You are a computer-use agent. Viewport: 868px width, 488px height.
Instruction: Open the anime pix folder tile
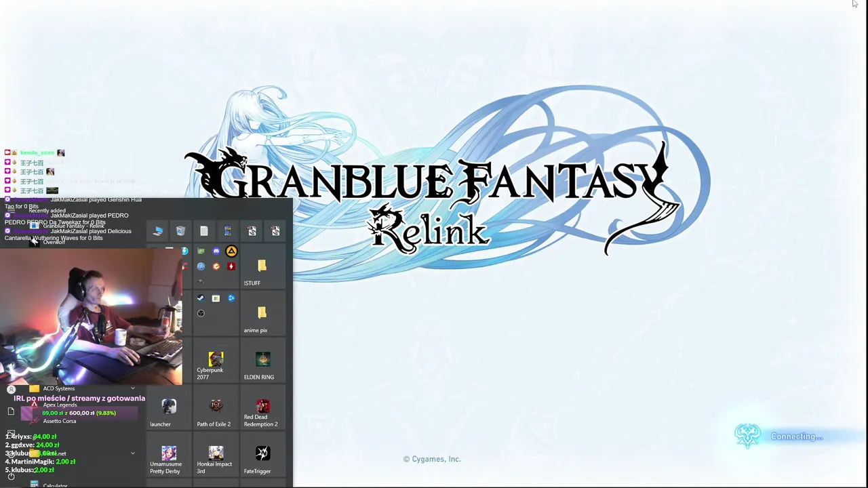tap(262, 314)
